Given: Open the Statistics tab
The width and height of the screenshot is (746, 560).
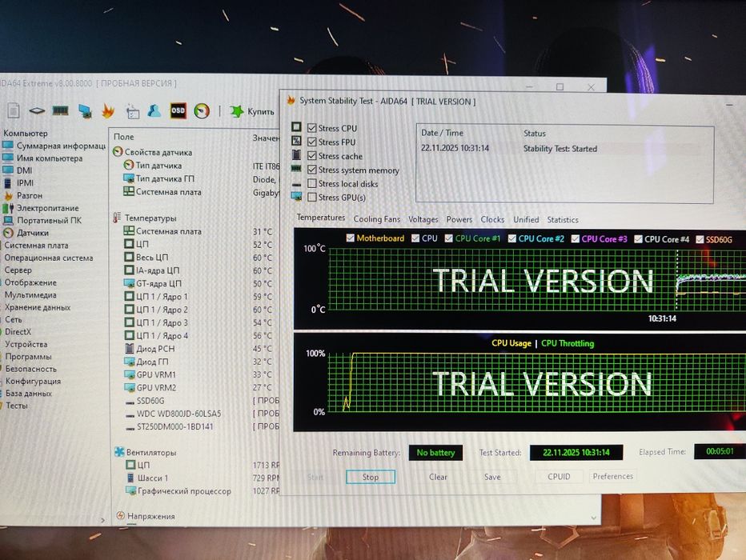Looking at the screenshot, I should click(563, 220).
